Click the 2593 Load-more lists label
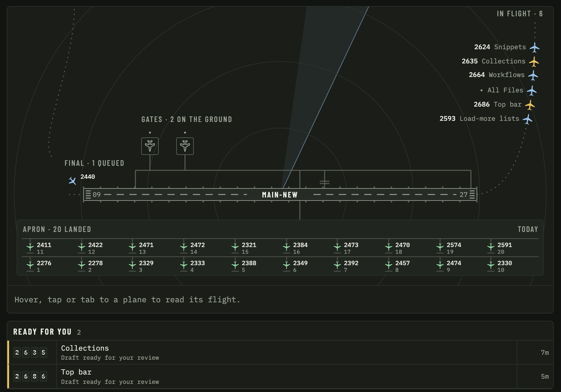 479,119
